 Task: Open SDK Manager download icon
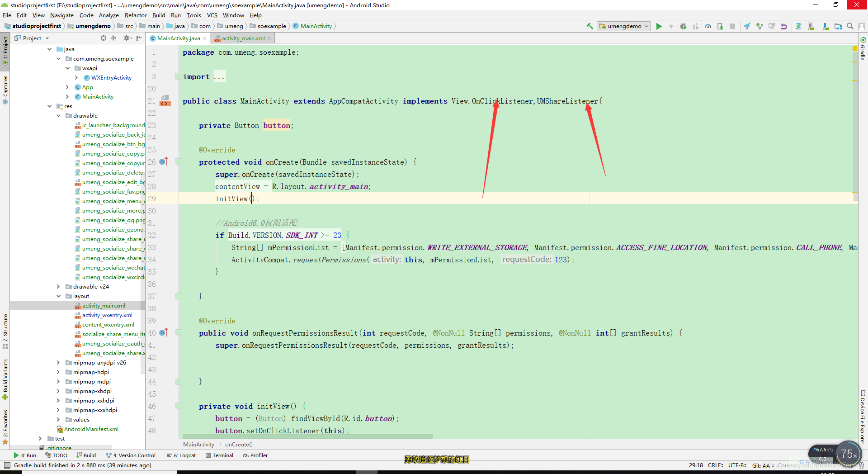(x=826, y=26)
